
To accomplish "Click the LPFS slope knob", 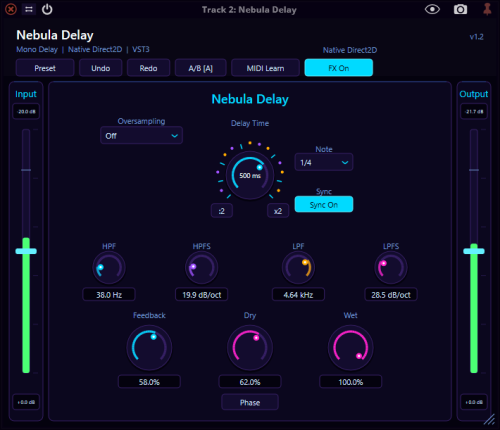I will point(391,268).
